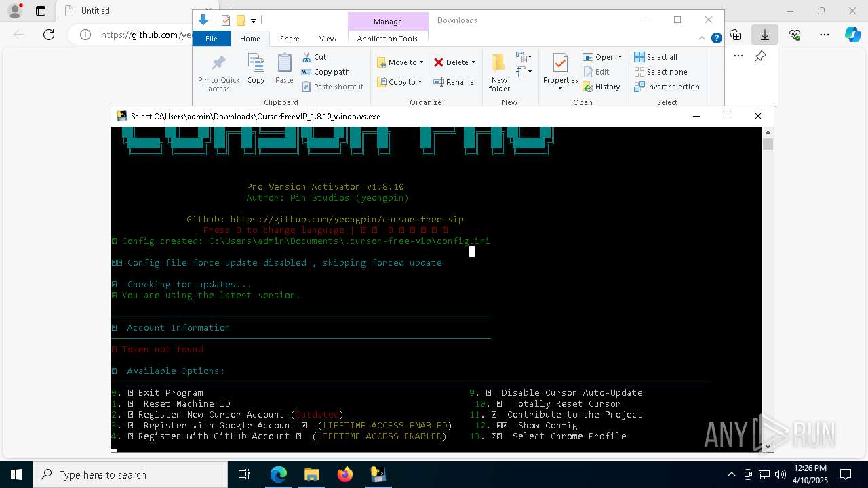Switch to the Share ribbon tab
This screenshot has width=868, height=488.
pos(290,39)
